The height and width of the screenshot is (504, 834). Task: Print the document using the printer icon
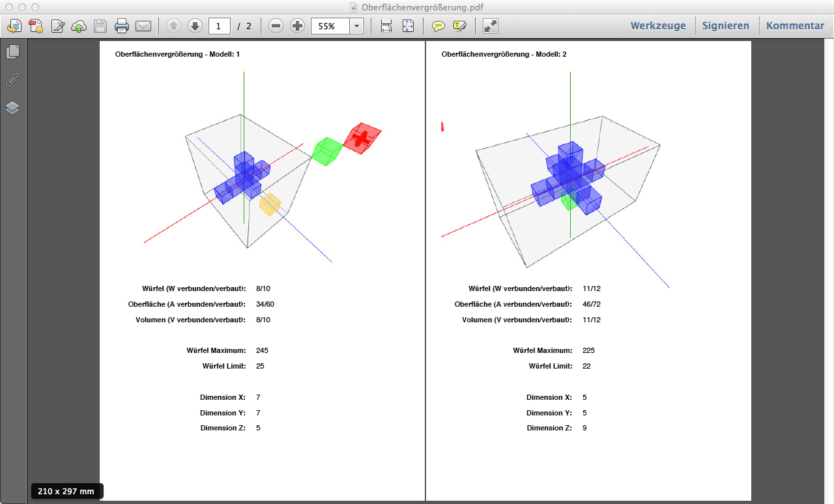point(122,26)
